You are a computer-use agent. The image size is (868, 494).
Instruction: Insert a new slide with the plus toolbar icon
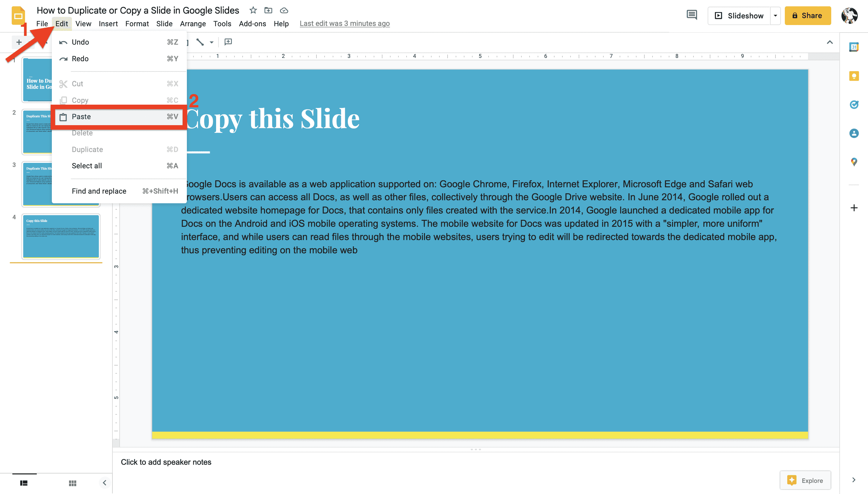click(19, 42)
